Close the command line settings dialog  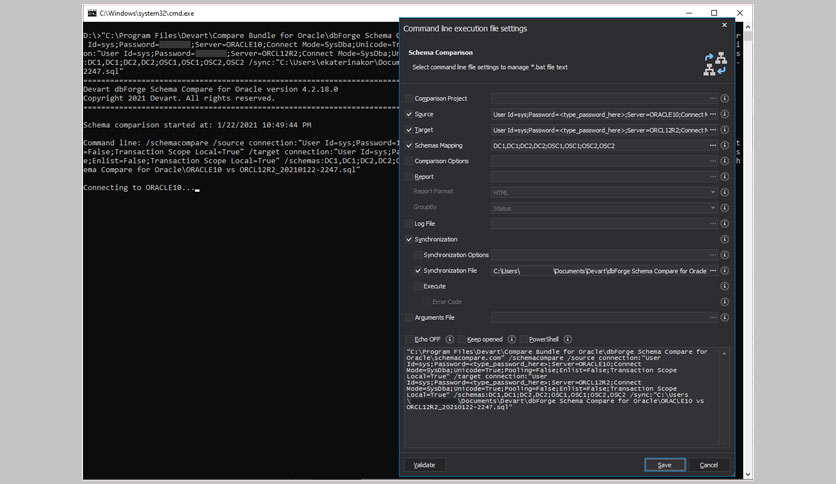tap(724, 25)
